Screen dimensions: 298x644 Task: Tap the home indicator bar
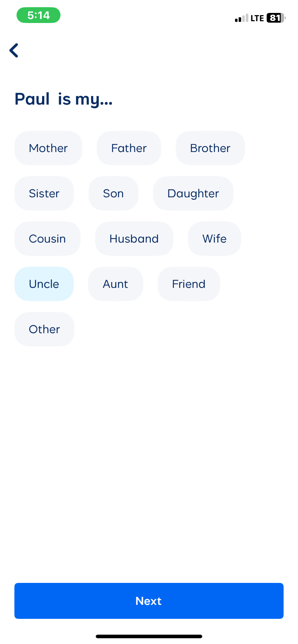point(149,636)
